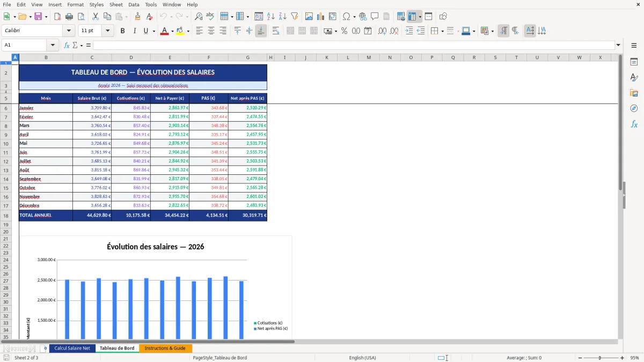The height and width of the screenshot is (362, 644).
Task: Switch to Calcul Salaire Net sheet
Action: tap(72, 348)
